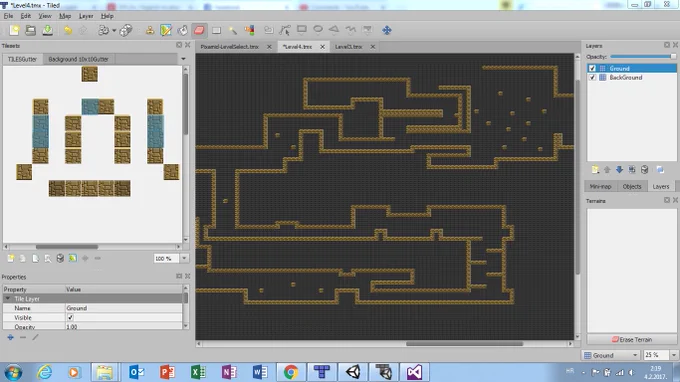Click the Undo arrow icon
680x382 pixels.
pos(68,30)
